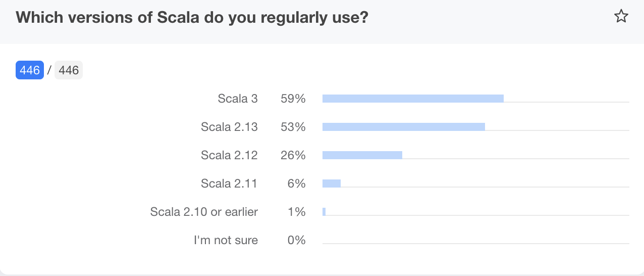Click the 6% value for Scala 2.11

coord(296,183)
